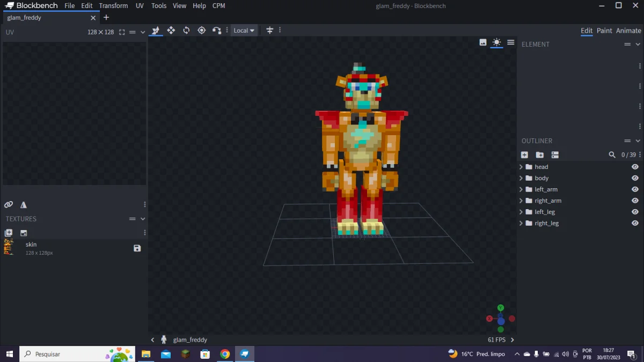Collapse the Element panel chevron
Image resolution: width=644 pixels, height=362 pixels.
[638, 45]
